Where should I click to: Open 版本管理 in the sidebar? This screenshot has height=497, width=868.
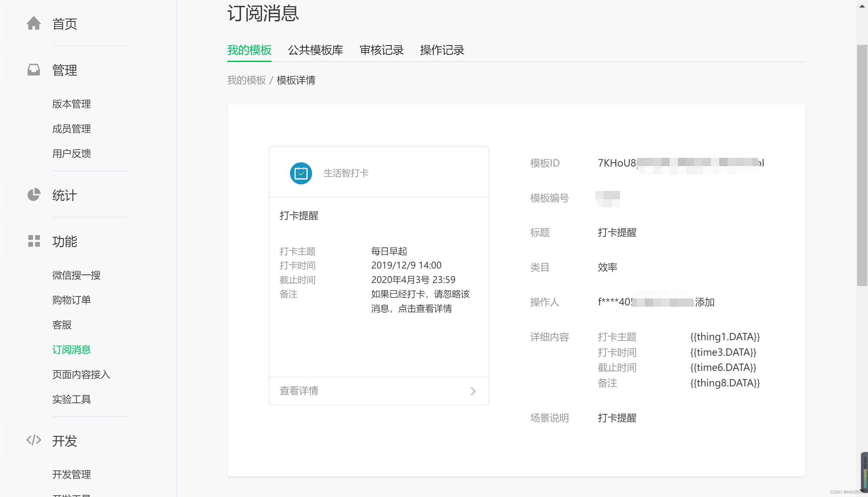[72, 104]
